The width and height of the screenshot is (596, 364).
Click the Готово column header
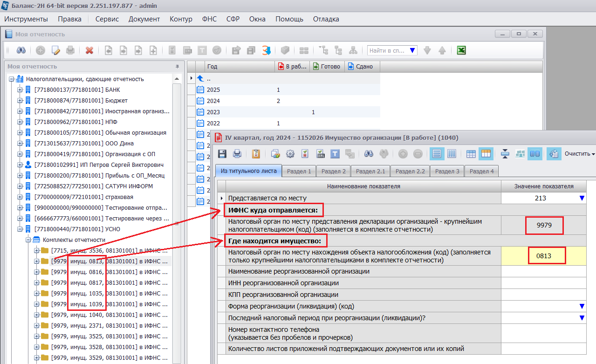(327, 66)
